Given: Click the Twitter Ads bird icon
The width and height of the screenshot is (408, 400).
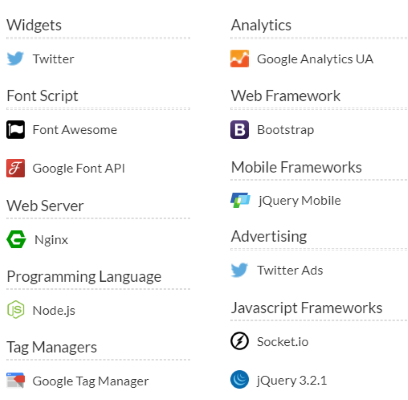Looking at the screenshot, I should tap(239, 270).
